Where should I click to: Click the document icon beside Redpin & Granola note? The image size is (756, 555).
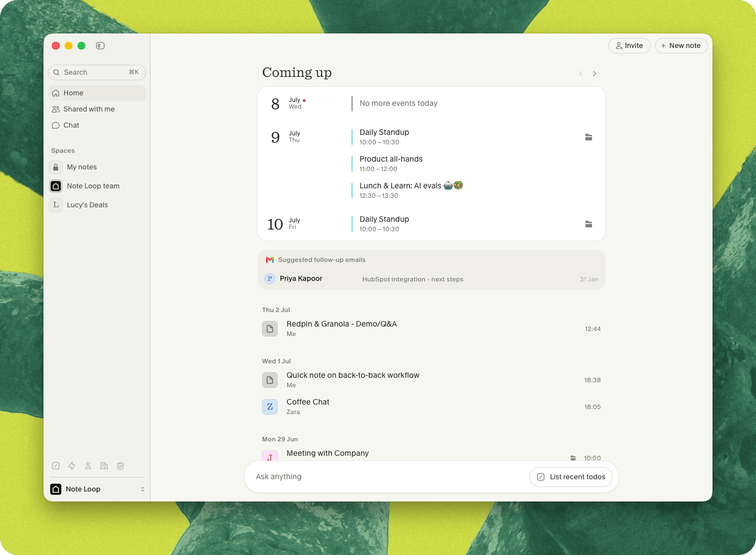[270, 329]
